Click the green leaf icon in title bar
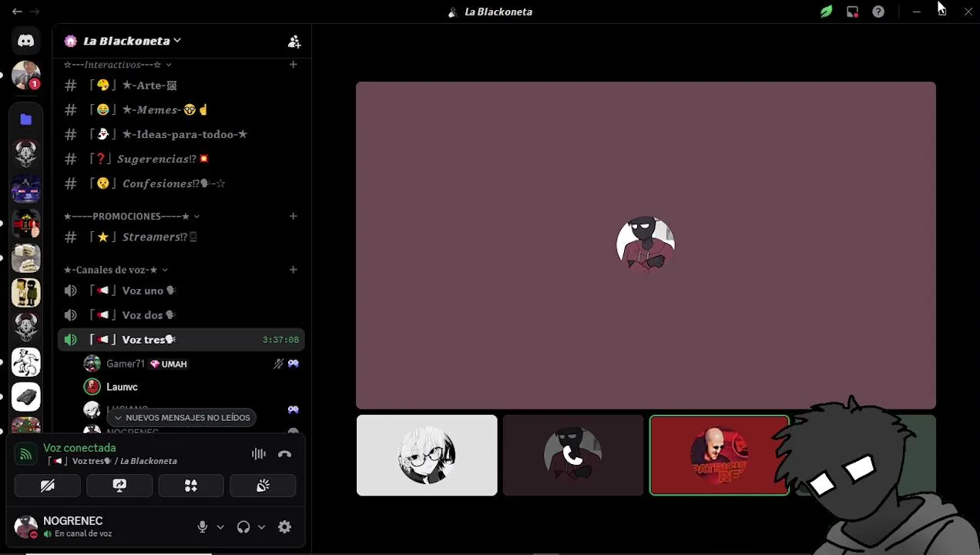The width and height of the screenshot is (980, 555). [x=827, y=12]
